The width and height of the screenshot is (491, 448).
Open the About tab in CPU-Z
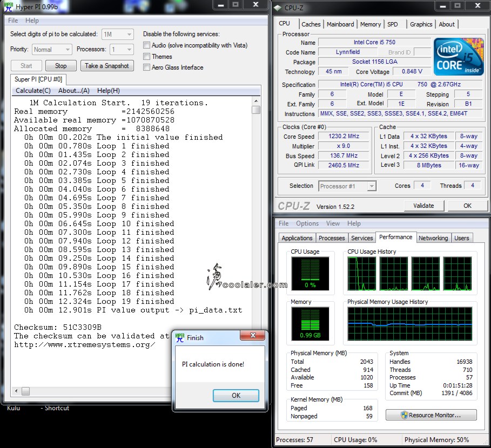tap(447, 24)
